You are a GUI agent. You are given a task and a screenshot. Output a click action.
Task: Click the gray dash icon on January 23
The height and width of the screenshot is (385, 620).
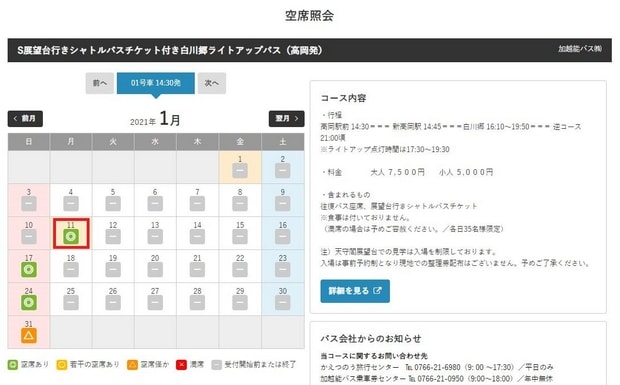point(282,270)
